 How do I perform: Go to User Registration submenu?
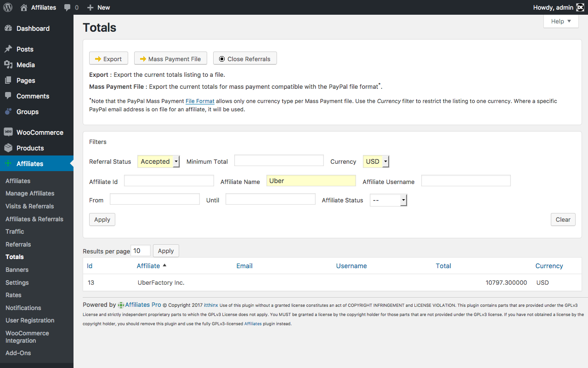point(30,320)
